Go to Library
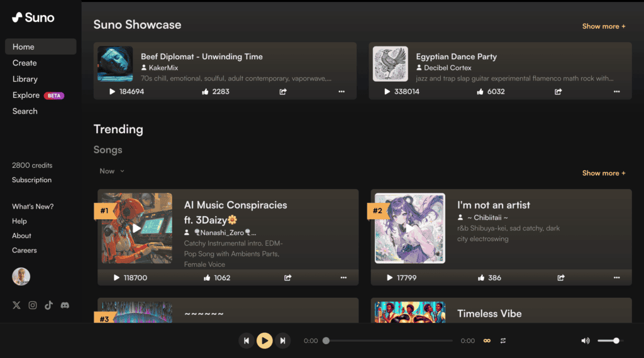 coord(25,79)
